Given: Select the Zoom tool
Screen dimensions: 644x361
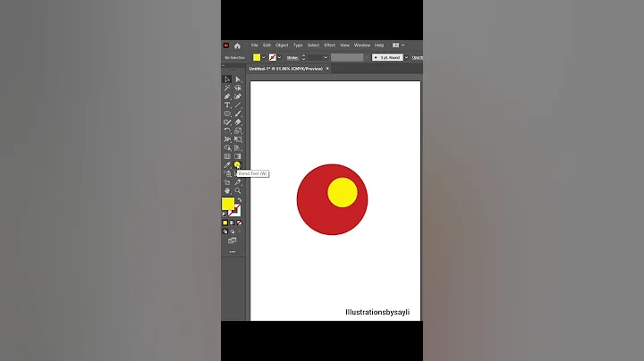Looking at the screenshot, I should 238,190.
